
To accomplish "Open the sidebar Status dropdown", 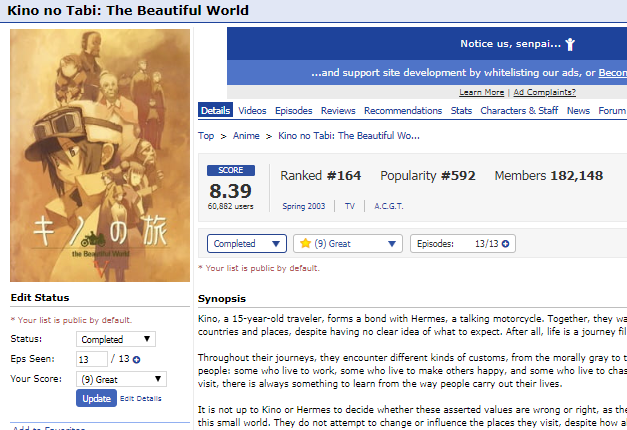I will 116,340.
